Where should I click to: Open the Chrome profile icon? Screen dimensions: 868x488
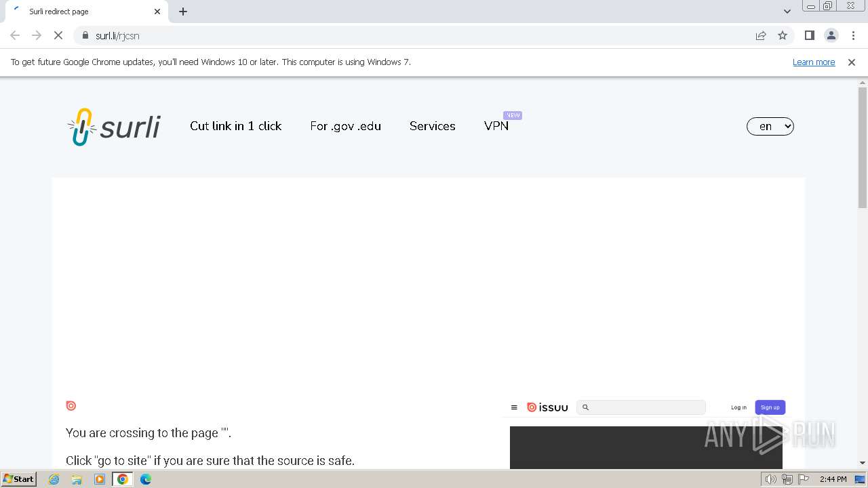(831, 35)
